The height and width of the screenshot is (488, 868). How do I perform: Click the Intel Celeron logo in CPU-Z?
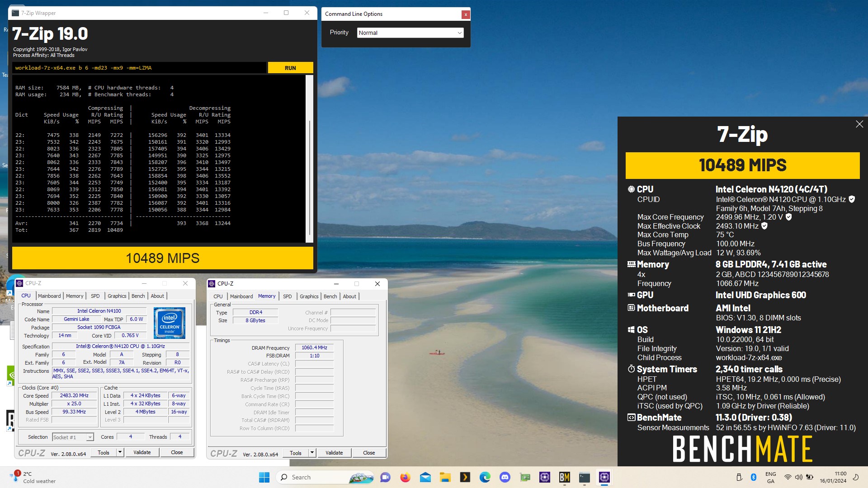click(x=170, y=323)
